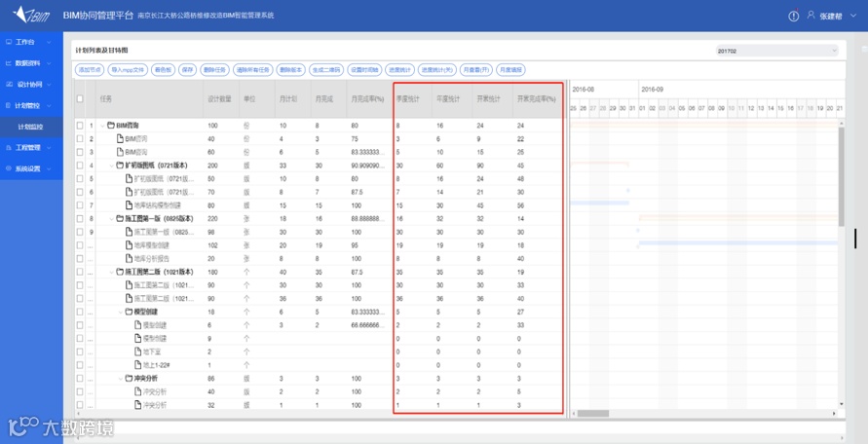
Task: Collapse the 施工图第一版 (0825版本) group
Action: (112, 219)
